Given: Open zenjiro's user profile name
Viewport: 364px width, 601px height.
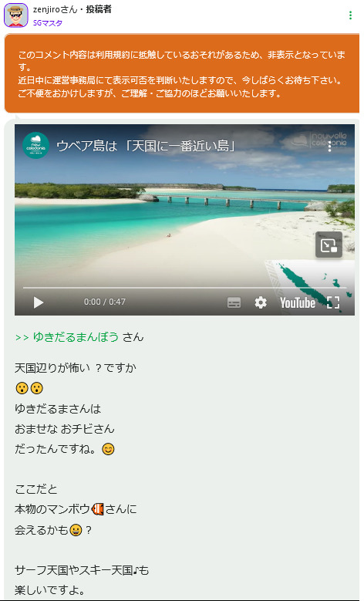Looking at the screenshot, I should pyautogui.click(x=56, y=9).
